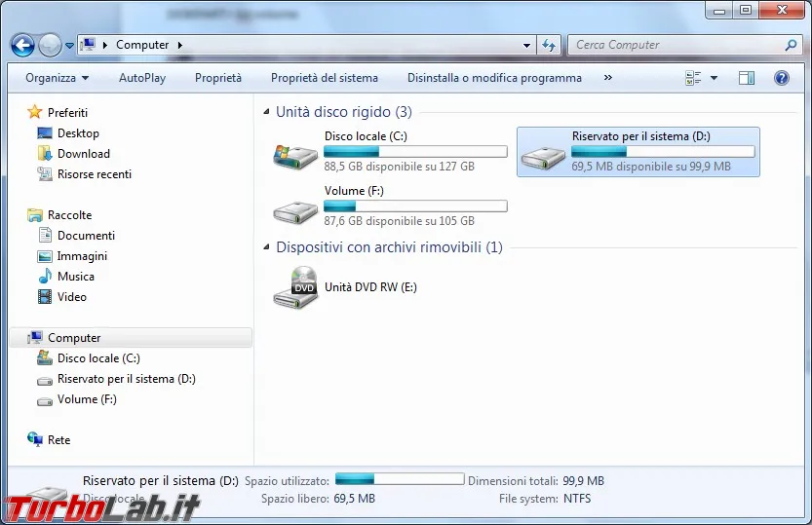Click the Riservato per il sistema (D:) sidebar icon

pos(45,381)
